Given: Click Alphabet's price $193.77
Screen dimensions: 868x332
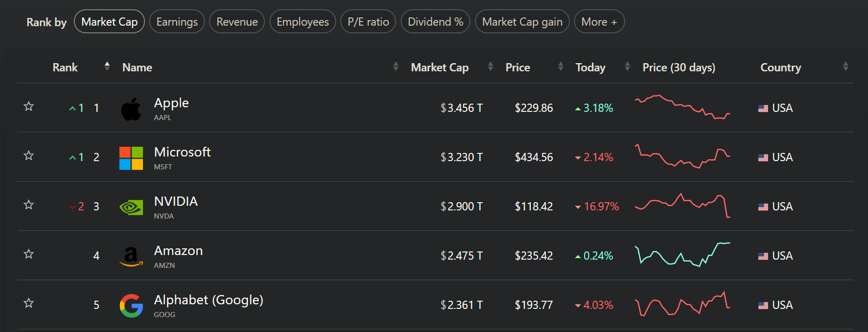Looking at the screenshot, I should pos(534,305).
